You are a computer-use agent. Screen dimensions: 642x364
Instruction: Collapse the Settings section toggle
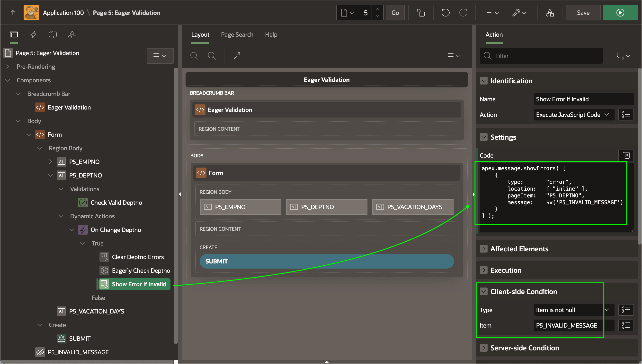click(x=483, y=137)
